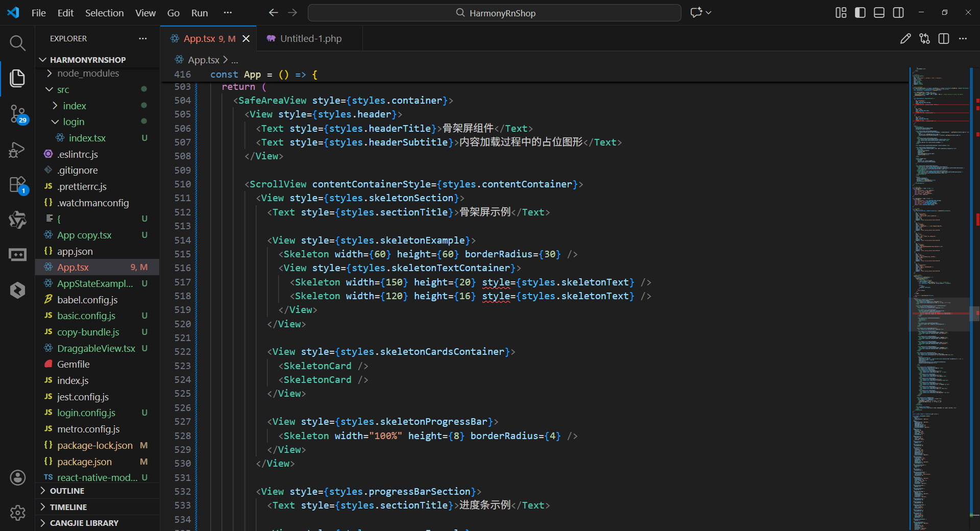Open the Manage gear icon
Viewport: 980px width, 531px height.
(x=17, y=513)
